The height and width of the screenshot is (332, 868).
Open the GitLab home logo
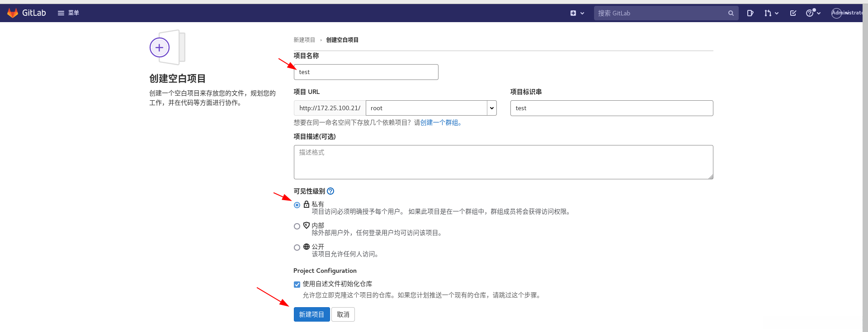click(x=27, y=13)
